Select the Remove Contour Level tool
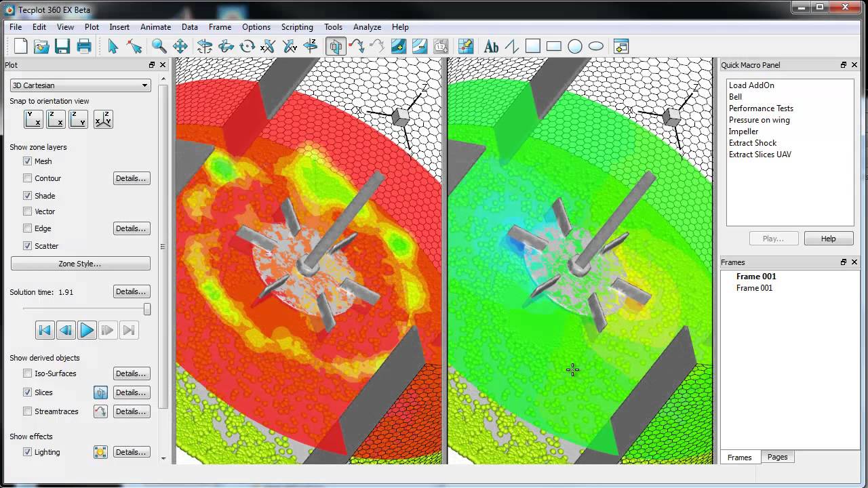The width and height of the screenshot is (868, 488). point(420,46)
